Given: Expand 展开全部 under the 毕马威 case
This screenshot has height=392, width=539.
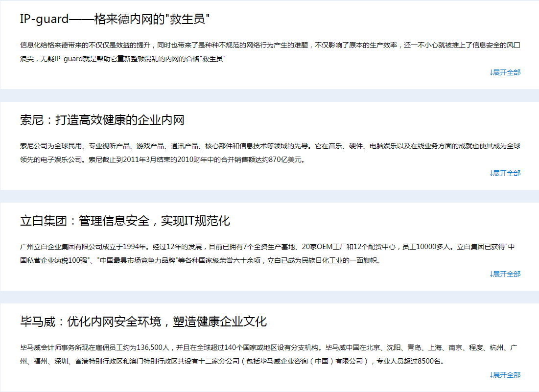Looking at the screenshot, I should tap(507, 375).
